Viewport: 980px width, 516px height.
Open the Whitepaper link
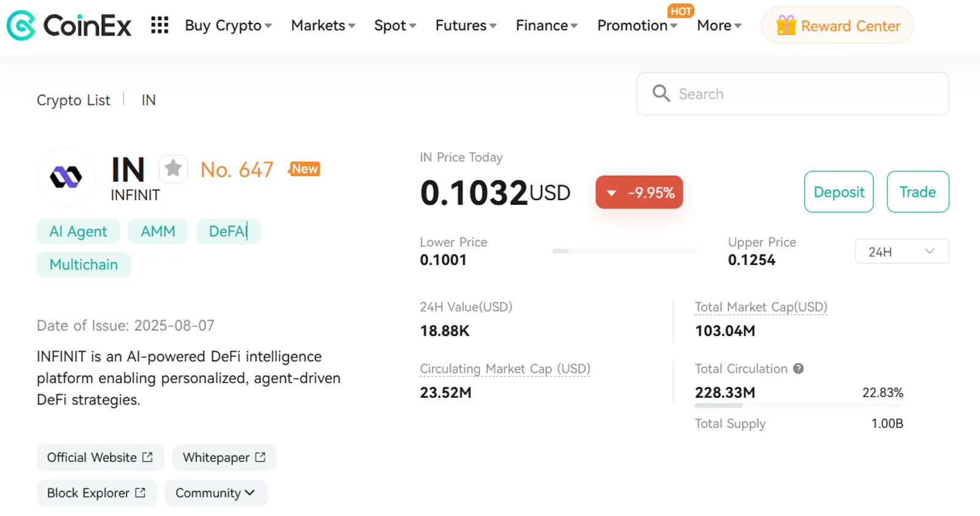pos(224,457)
